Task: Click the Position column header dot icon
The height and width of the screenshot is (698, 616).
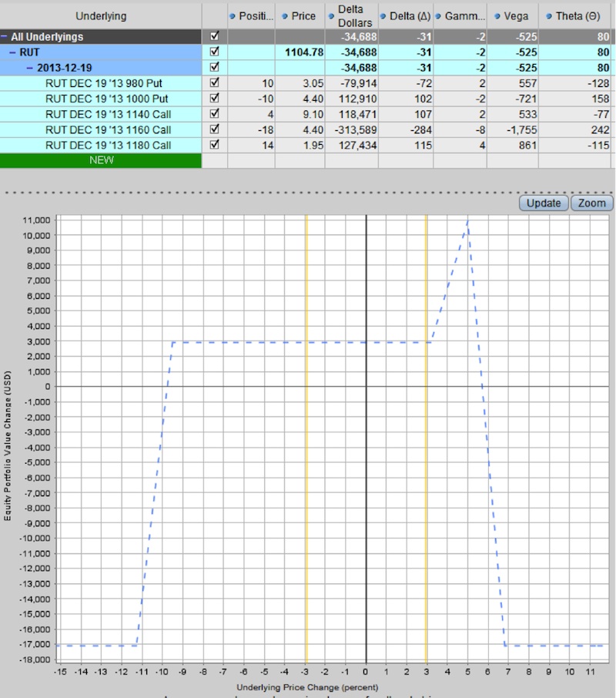Action: [233, 16]
